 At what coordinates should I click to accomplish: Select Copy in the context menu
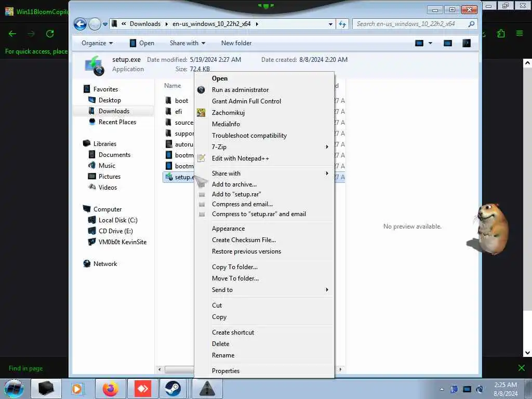click(x=264, y=317)
